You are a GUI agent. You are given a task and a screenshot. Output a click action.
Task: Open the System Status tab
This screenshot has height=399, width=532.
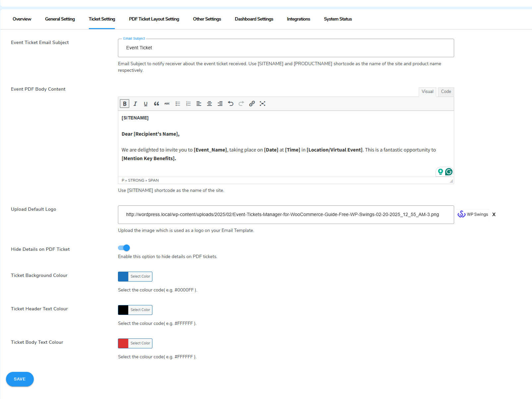(x=338, y=19)
